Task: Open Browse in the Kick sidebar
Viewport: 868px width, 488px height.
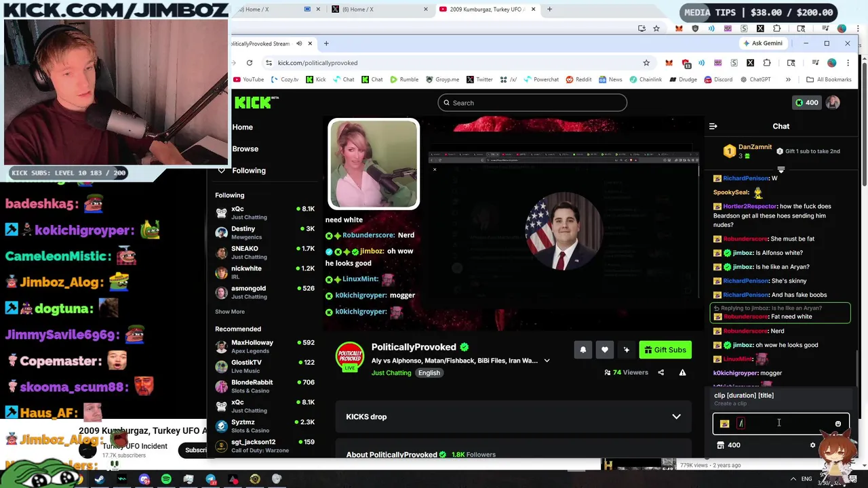Action: pyautogui.click(x=245, y=148)
